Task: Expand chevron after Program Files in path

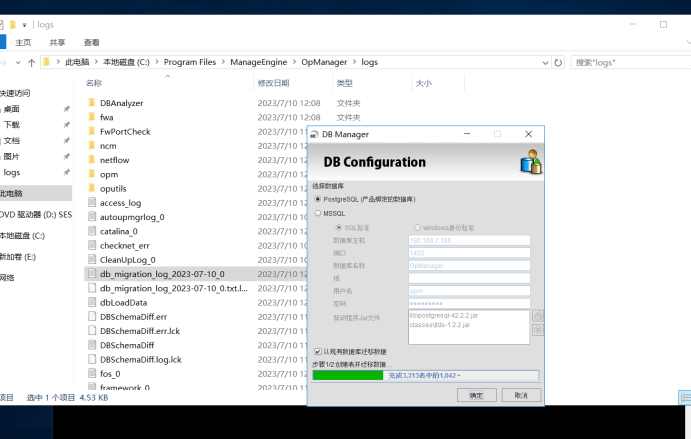Action: tap(223, 62)
